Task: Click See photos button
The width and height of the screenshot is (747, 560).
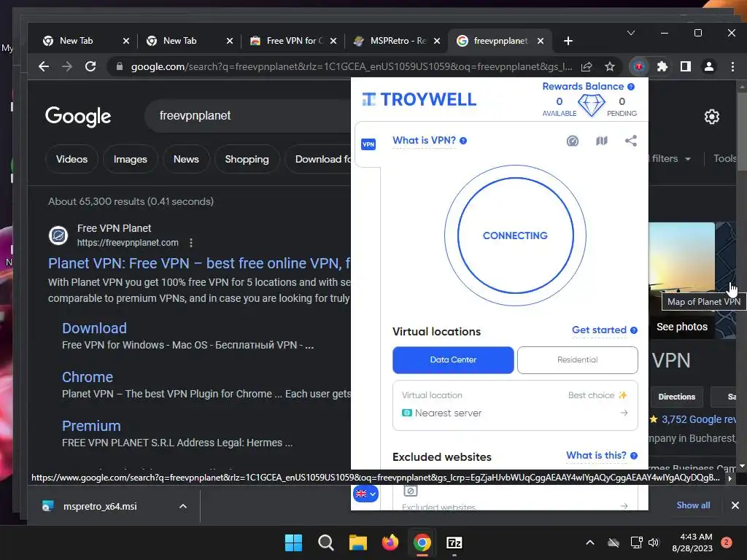Action: [682, 327]
